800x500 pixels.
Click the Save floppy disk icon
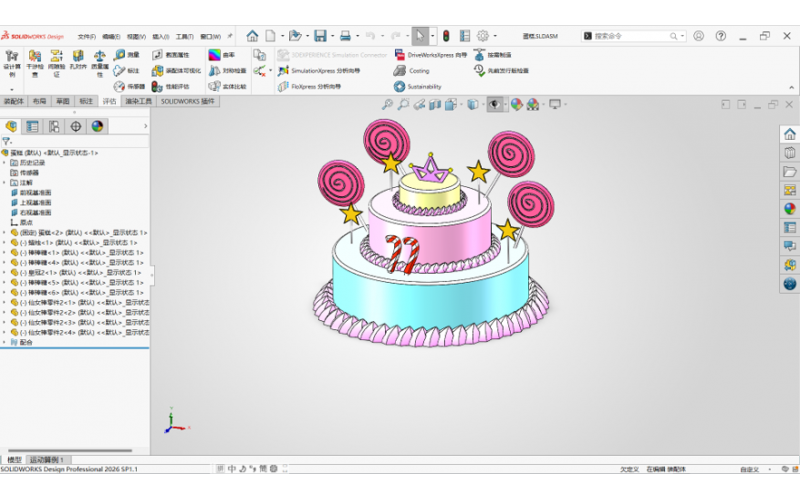(320, 36)
